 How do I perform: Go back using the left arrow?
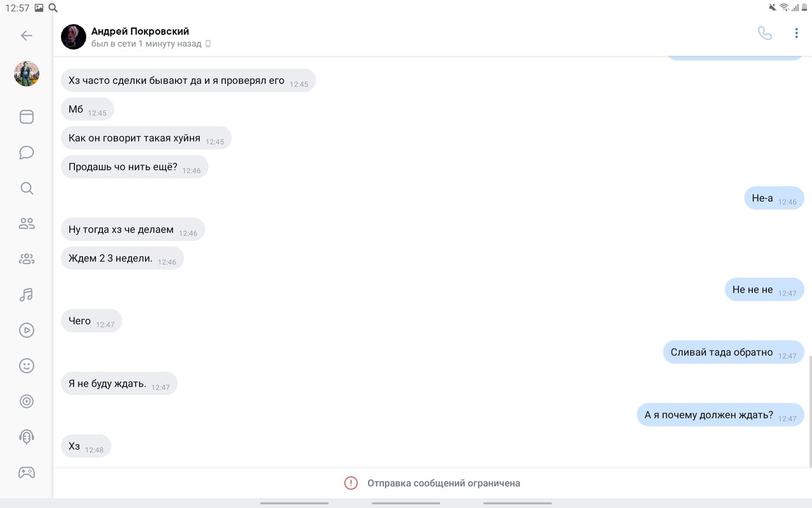(x=27, y=36)
